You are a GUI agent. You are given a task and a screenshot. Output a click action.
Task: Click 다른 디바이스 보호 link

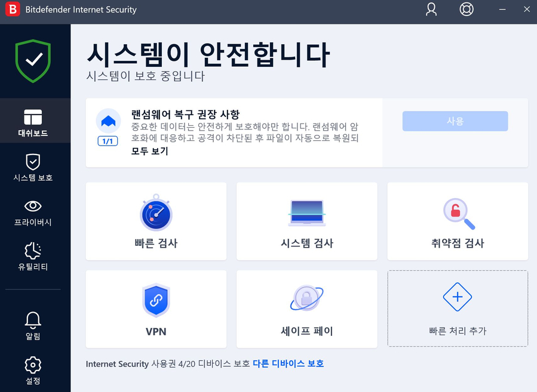tap(288, 363)
